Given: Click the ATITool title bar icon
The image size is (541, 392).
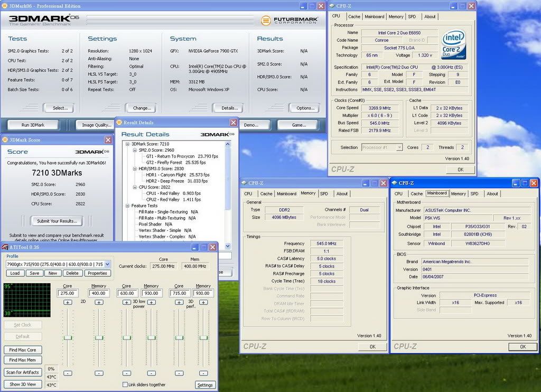Looking at the screenshot, I should click(x=5, y=247).
